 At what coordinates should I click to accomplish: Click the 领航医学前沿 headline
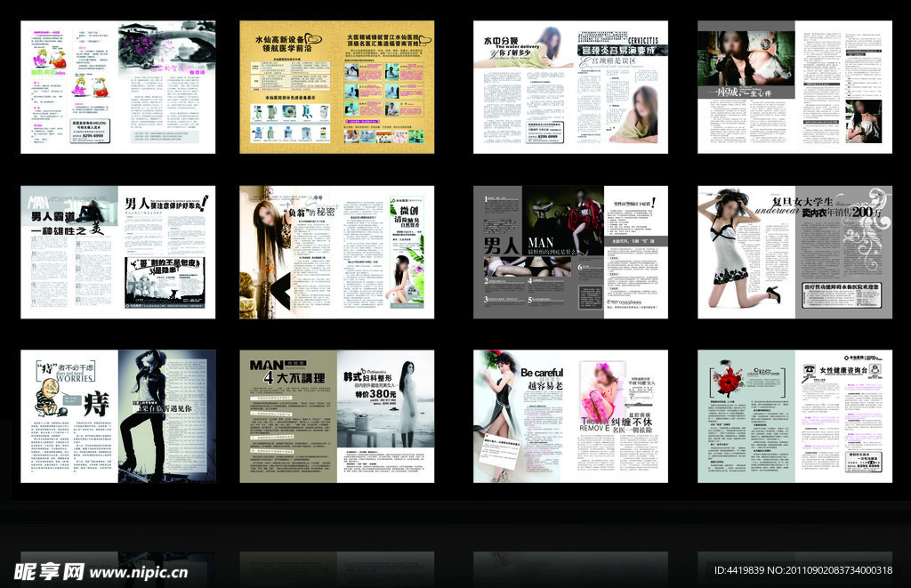click(287, 50)
